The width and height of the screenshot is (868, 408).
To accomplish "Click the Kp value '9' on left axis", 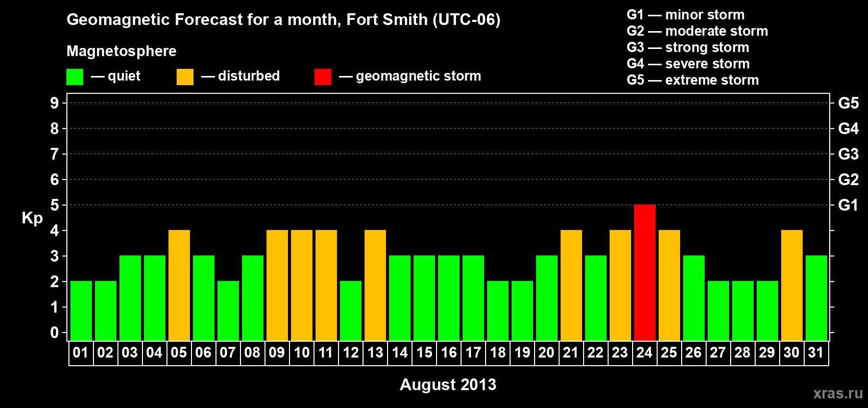I will [x=55, y=103].
